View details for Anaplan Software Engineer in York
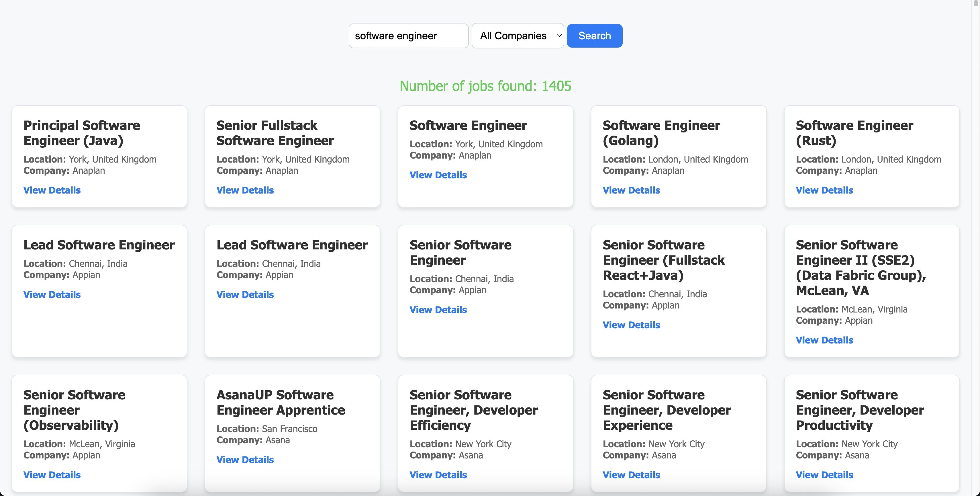The width and height of the screenshot is (980, 496). pyautogui.click(x=438, y=175)
